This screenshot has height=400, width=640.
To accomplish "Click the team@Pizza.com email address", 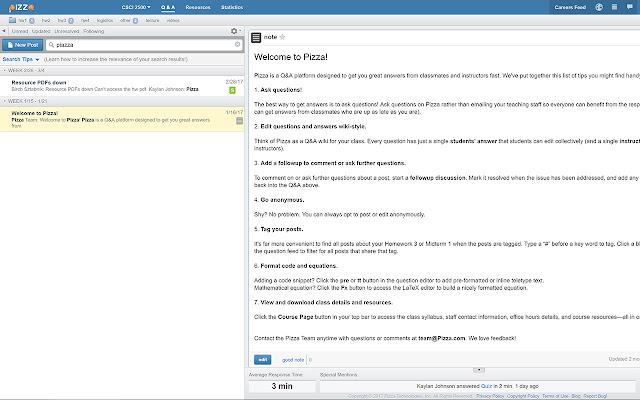I will pos(442,338).
